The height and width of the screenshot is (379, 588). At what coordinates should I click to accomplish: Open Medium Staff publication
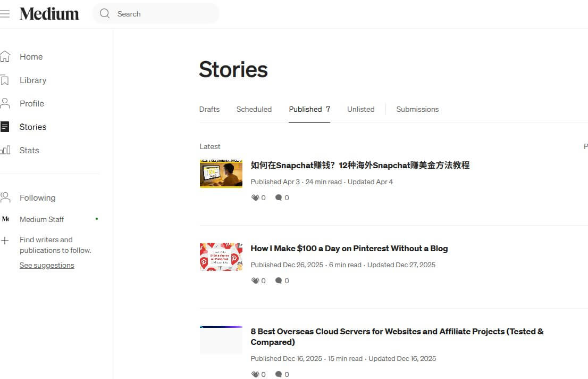pos(41,219)
